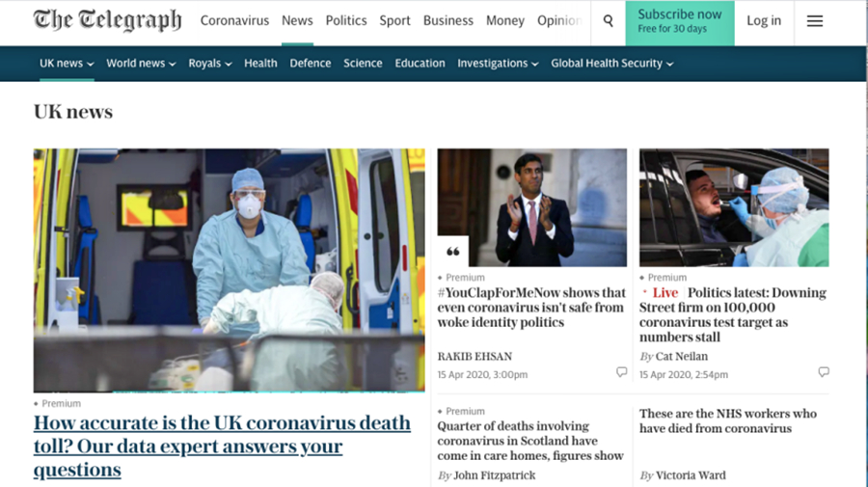The width and height of the screenshot is (868, 487).
Task: Select the News tab
Action: 297,20
